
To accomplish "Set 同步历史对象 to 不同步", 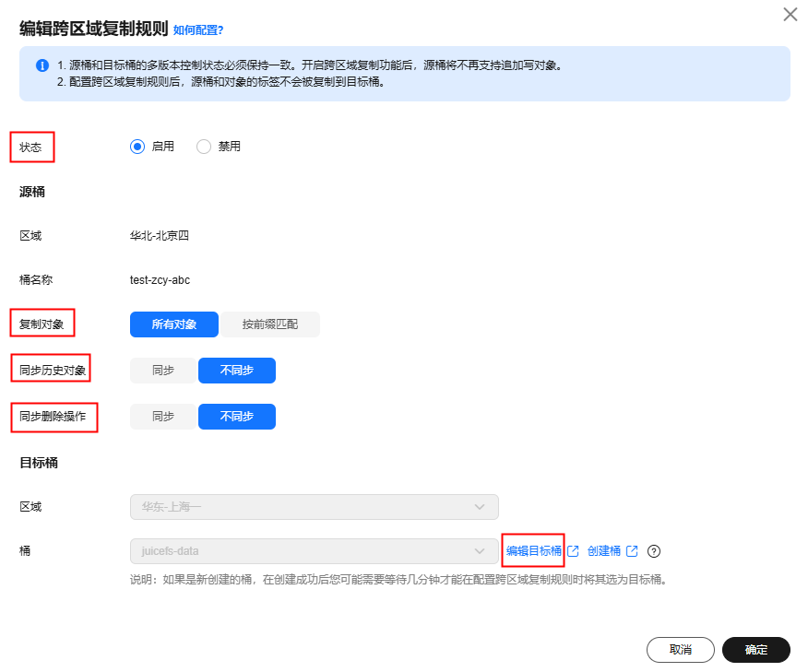I will (x=237, y=371).
